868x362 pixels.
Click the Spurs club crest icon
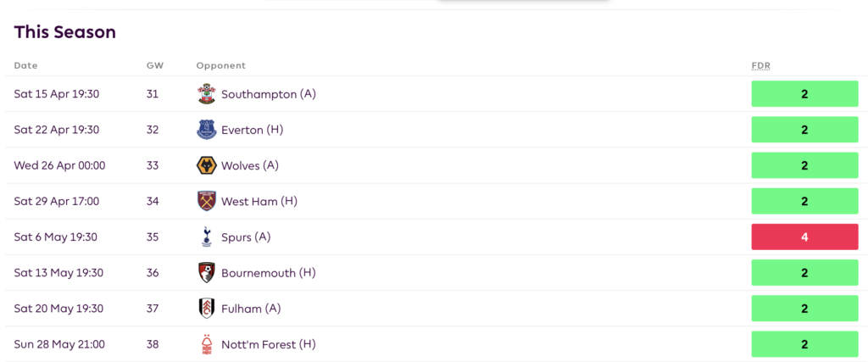click(x=207, y=237)
